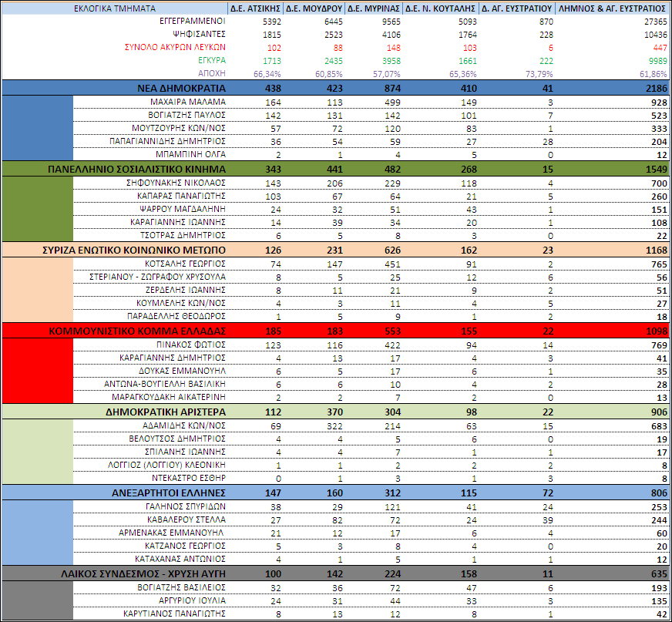This screenshot has height=622, width=672.
Task: Select the ΨΗΦΙΣΑΝΤΕΣ row label
Action: [x=200, y=34]
